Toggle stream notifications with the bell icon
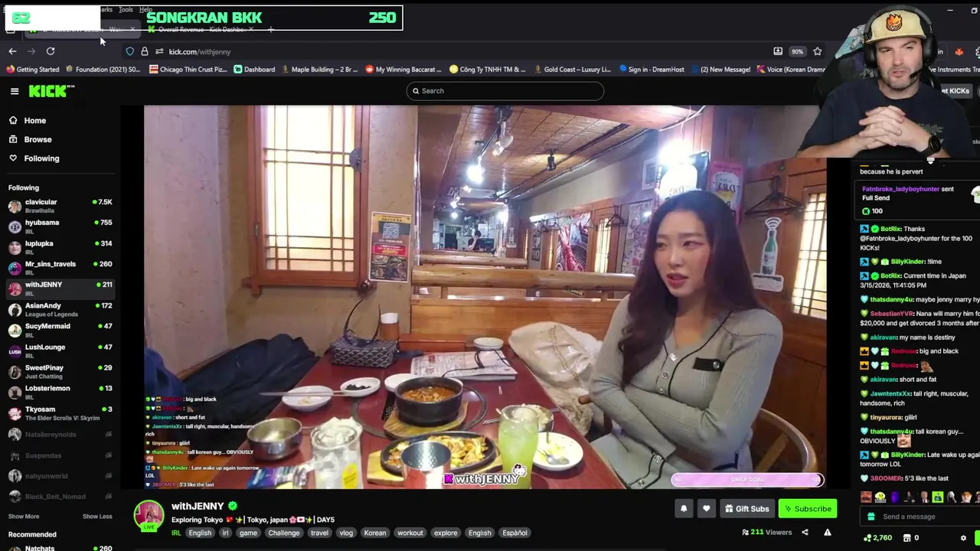 [684, 509]
